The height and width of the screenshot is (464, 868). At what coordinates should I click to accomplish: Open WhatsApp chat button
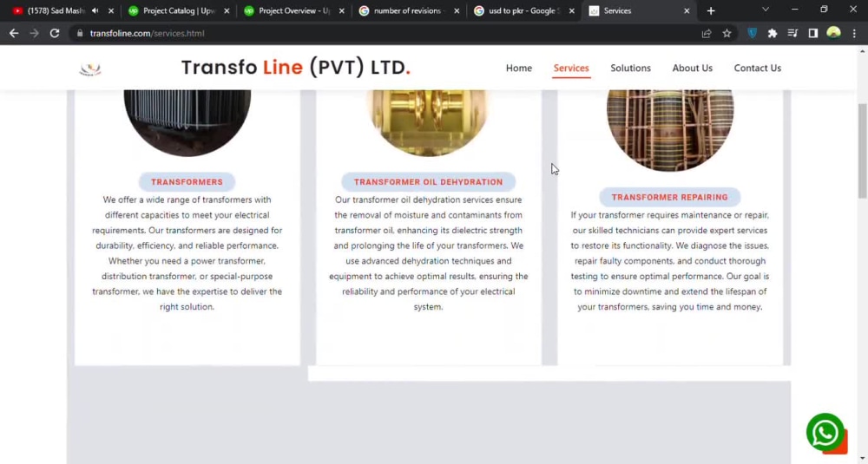click(825, 433)
